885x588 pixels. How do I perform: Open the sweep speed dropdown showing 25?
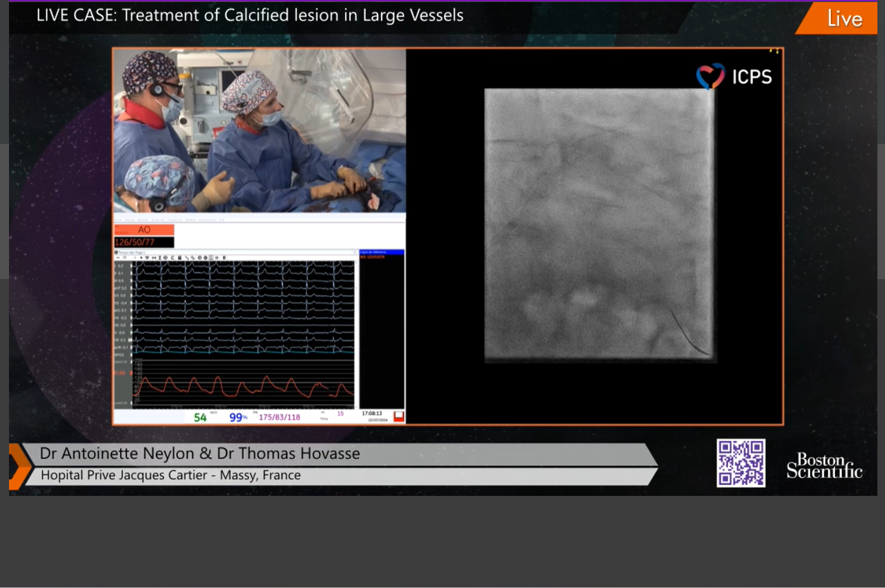125,258
